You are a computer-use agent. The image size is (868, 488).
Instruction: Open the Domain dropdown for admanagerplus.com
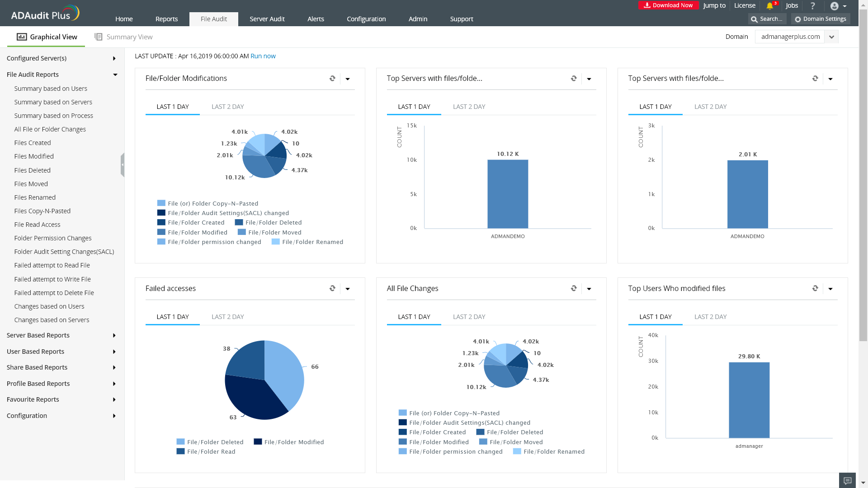point(832,37)
